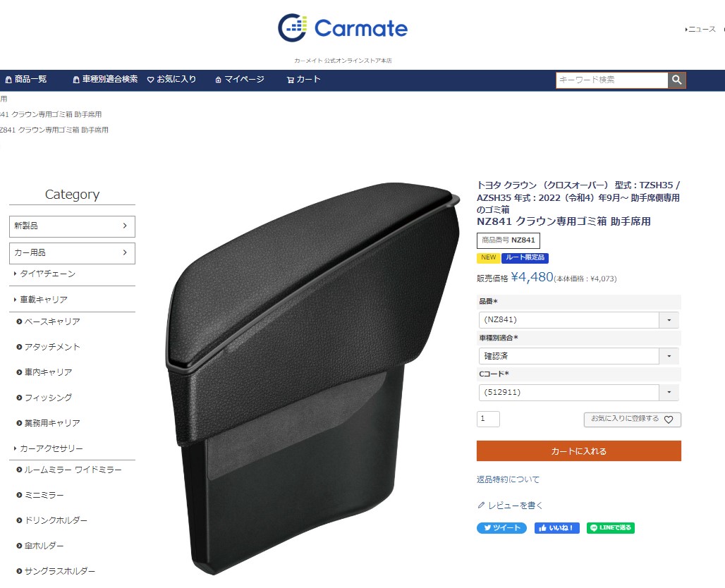Screen dimensions: 725x588
Task: Open 車種別適合検索 in the navigation bar
Action: [x=105, y=80]
